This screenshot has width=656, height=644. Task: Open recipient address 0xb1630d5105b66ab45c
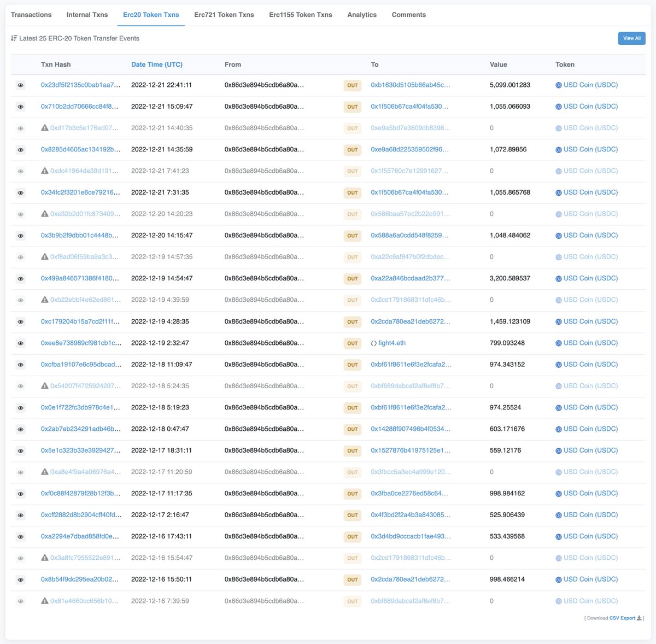click(x=411, y=85)
